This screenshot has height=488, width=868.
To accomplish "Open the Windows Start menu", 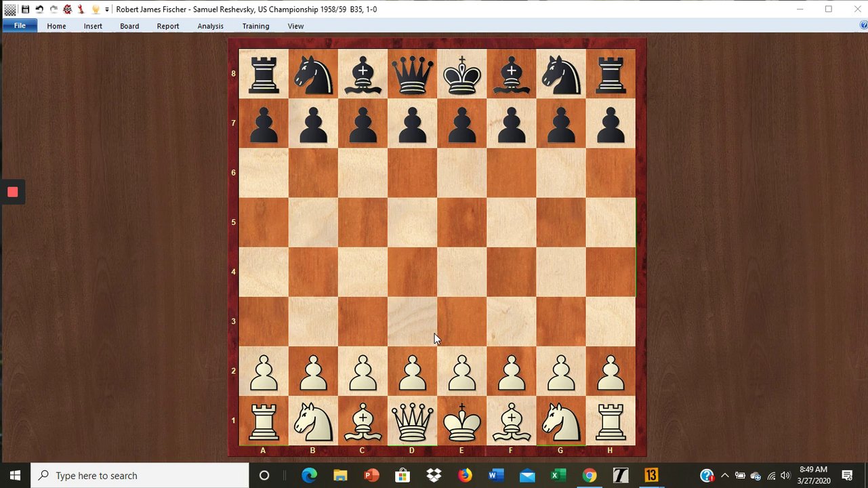I will 15,475.
